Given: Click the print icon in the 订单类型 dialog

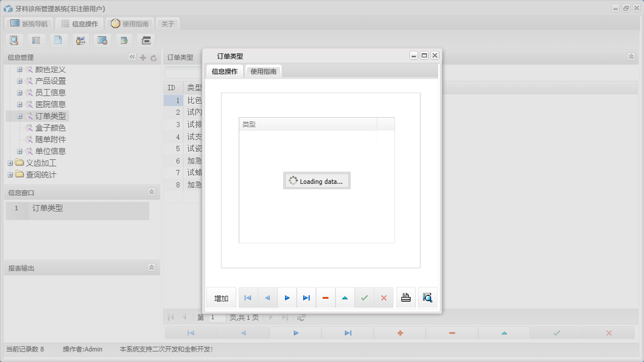Looking at the screenshot, I should [x=405, y=298].
